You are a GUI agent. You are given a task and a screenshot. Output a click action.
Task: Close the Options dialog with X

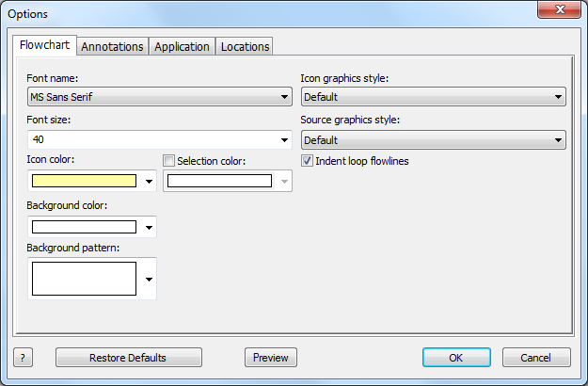(559, 9)
